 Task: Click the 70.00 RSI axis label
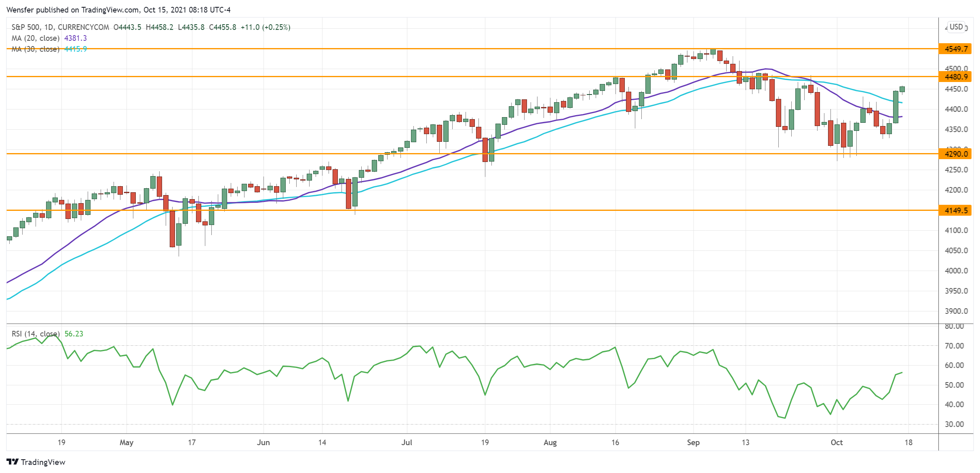click(954, 346)
